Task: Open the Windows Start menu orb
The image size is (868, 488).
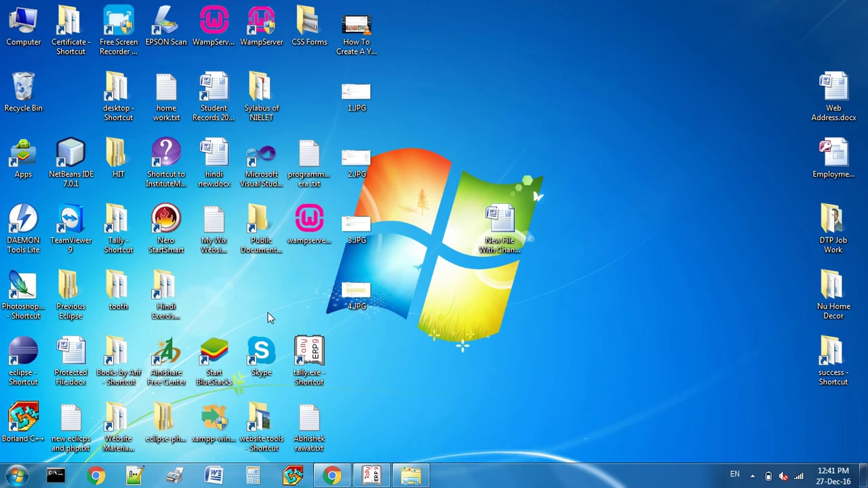Action: click(x=16, y=476)
